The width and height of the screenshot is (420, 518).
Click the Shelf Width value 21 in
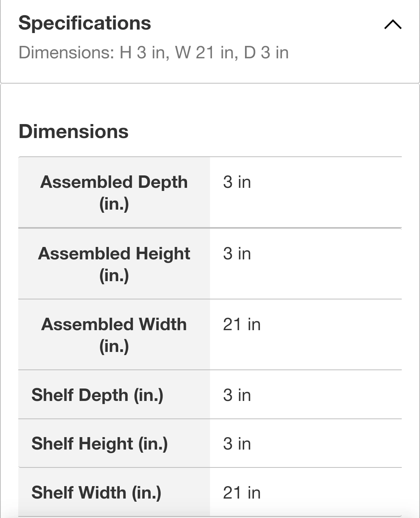pyautogui.click(x=241, y=493)
